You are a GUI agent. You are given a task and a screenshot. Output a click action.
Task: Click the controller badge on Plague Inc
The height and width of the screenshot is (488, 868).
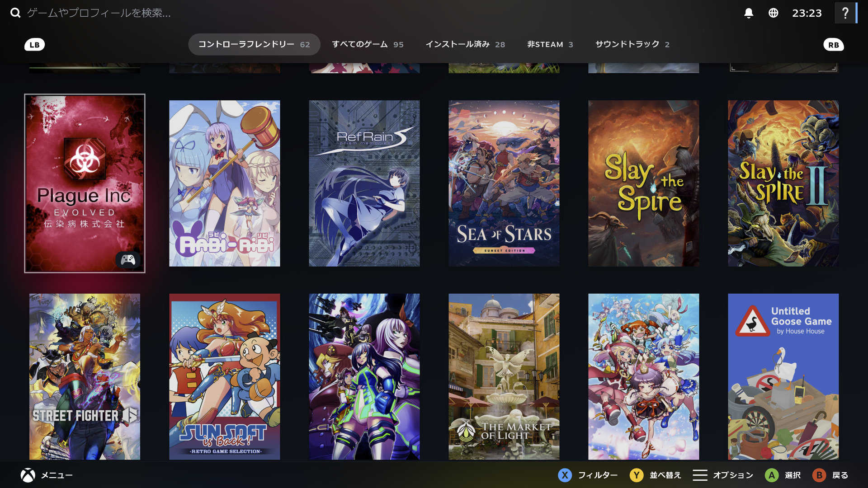(128, 259)
